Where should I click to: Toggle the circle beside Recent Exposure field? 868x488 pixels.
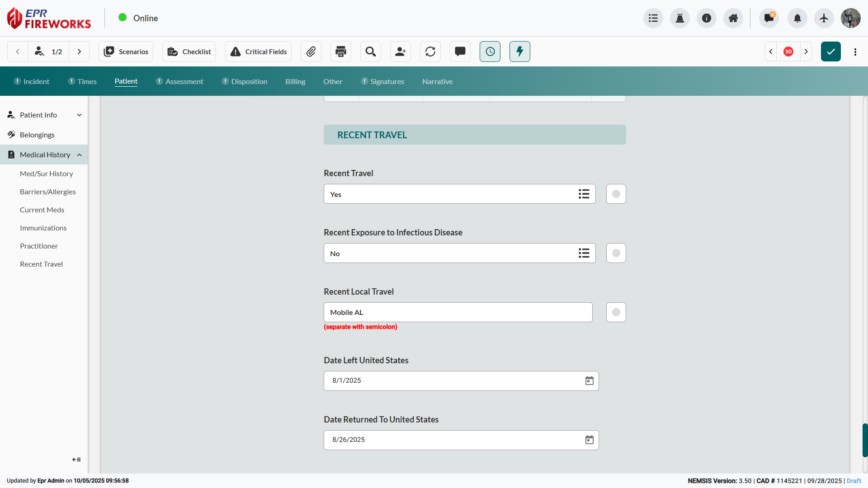(616, 253)
